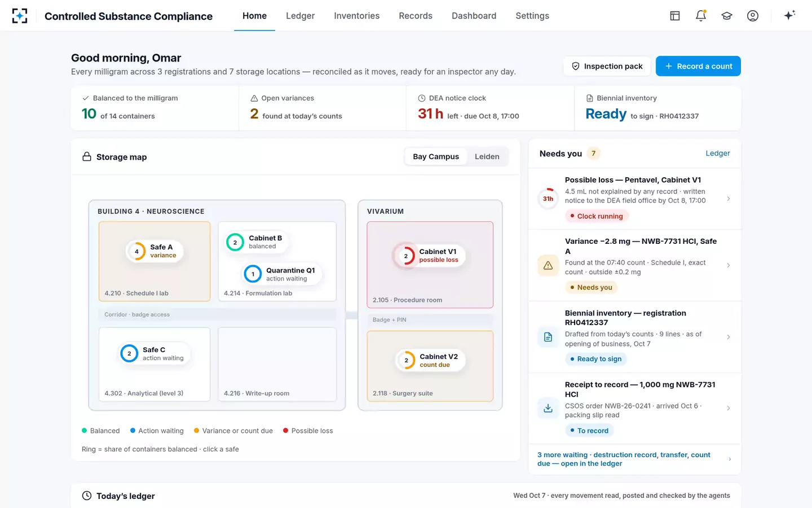812x508 pixels.
Task: Expand the Variance −2.8 mg item chevron
Action: 729,265
